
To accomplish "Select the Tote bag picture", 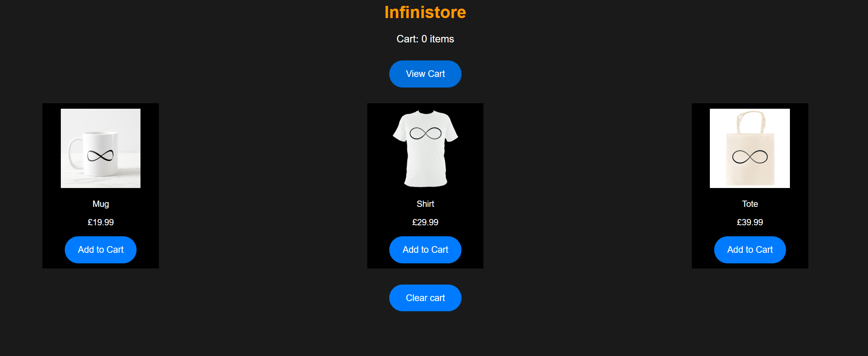I will pyautogui.click(x=750, y=148).
